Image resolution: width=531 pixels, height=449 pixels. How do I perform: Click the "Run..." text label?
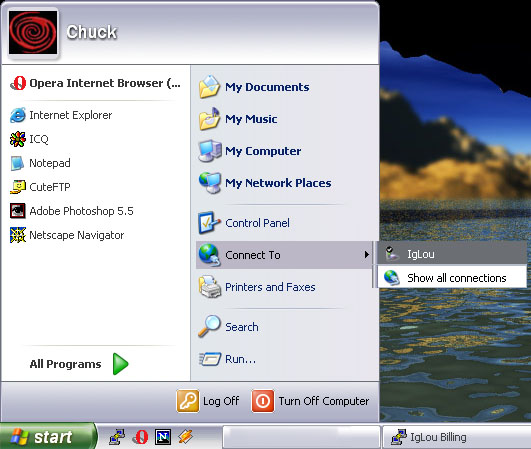click(x=240, y=359)
